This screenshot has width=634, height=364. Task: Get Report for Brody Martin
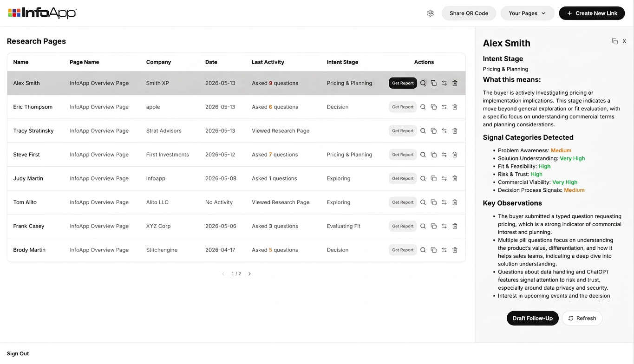403,250
